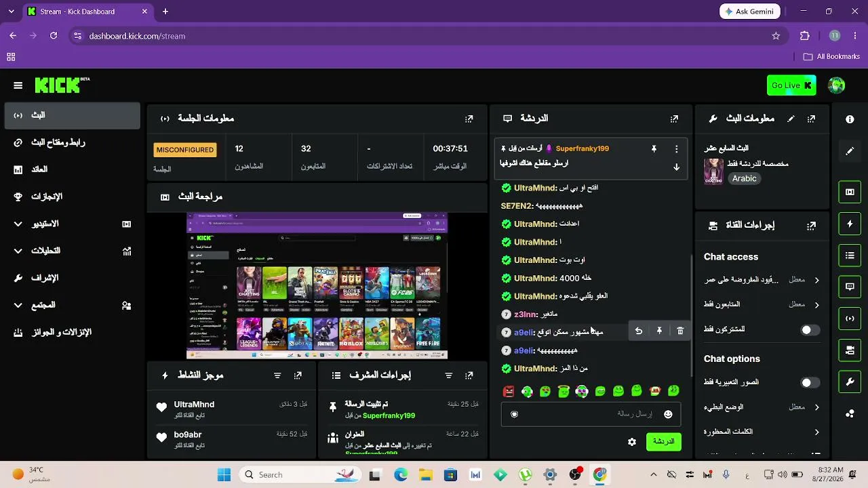Screen dimensions: 868x488
Task: Click the chat message input field
Action: 591,414
